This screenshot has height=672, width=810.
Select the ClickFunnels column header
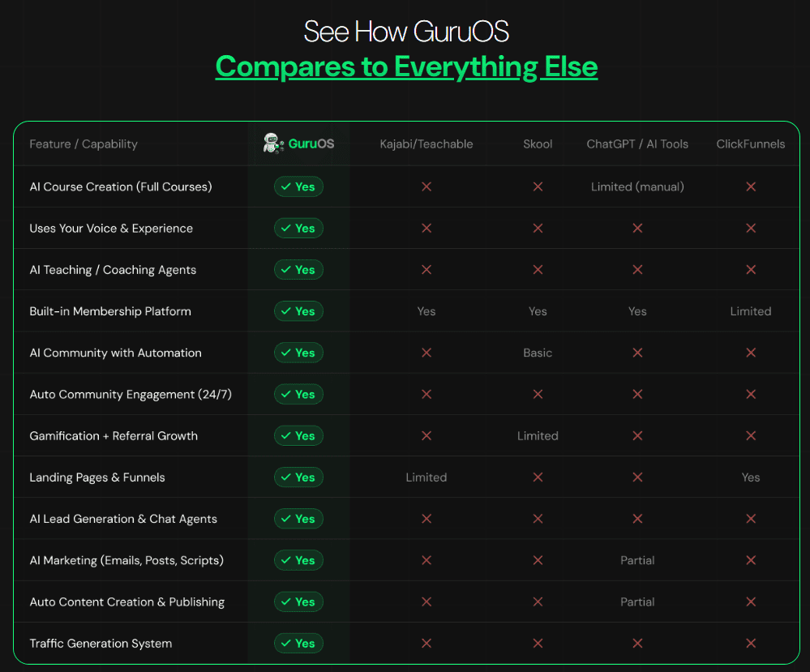pos(751,144)
